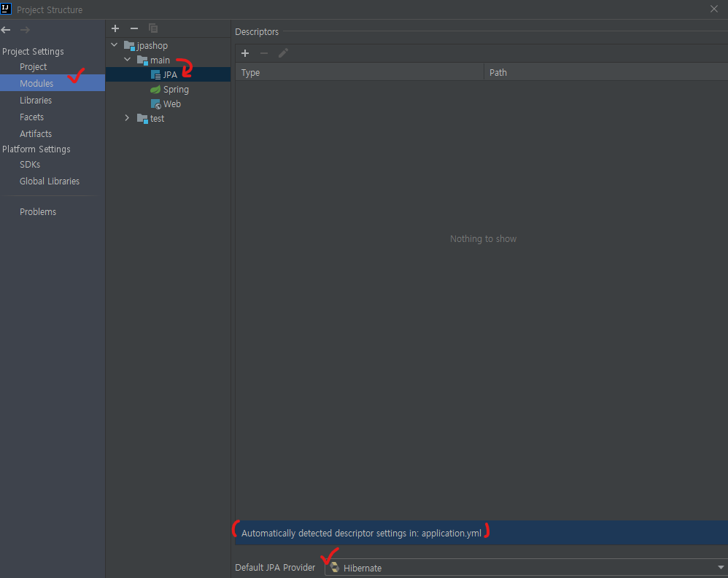Open the Problems page
The height and width of the screenshot is (578, 728).
click(38, 212)
